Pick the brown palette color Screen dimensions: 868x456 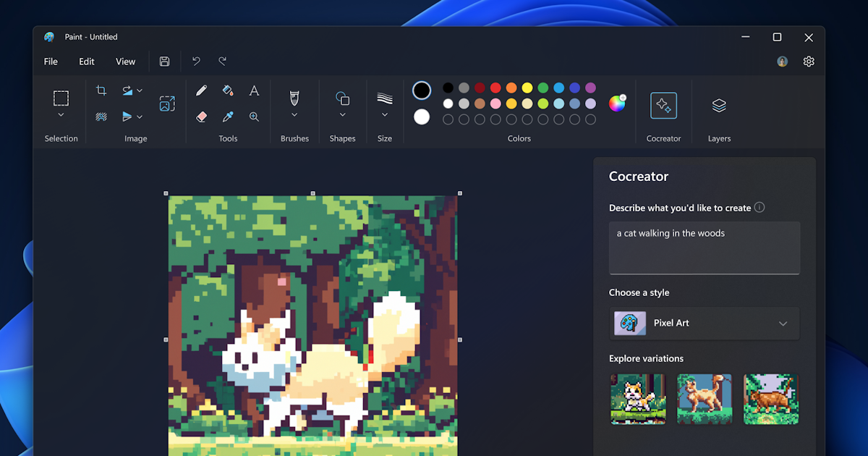(x=480, y=104)
